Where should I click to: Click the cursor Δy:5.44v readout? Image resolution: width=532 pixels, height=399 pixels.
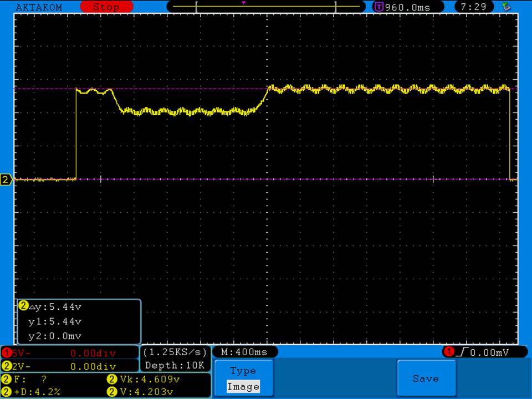pos(54,306)
